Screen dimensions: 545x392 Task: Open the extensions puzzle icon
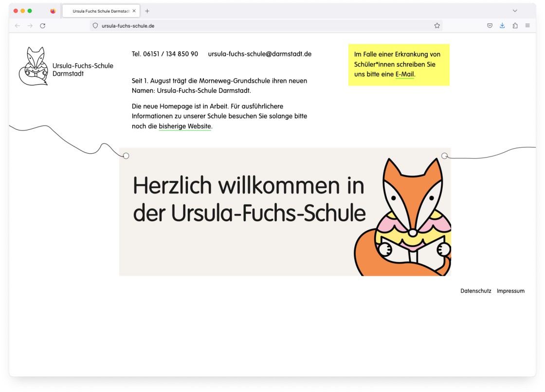[x=515, y=26]
